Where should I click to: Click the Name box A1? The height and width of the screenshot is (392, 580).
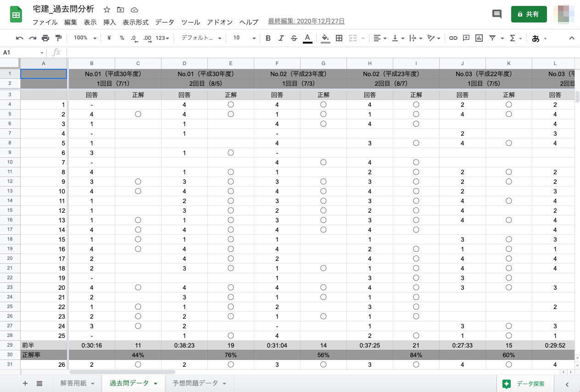(23, 52)
